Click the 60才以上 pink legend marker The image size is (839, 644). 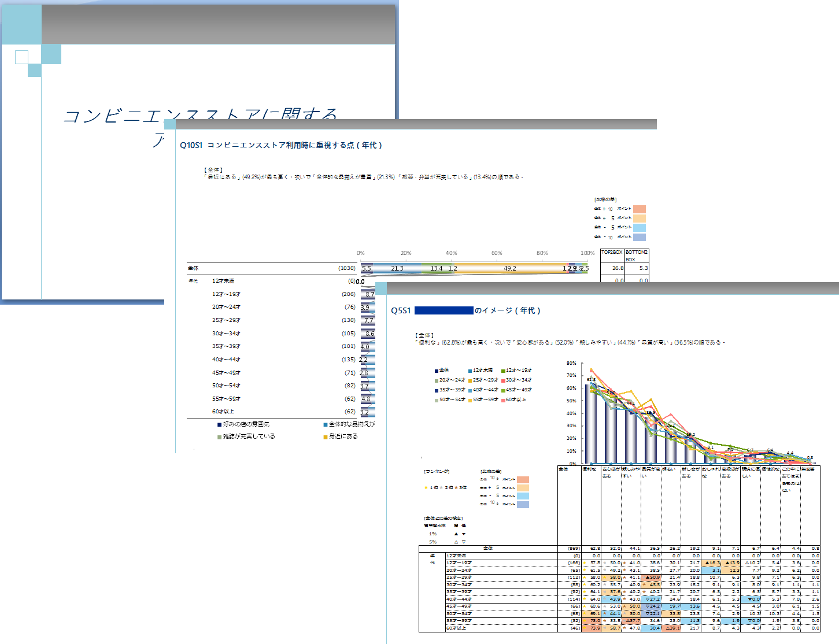coord(504,400)
